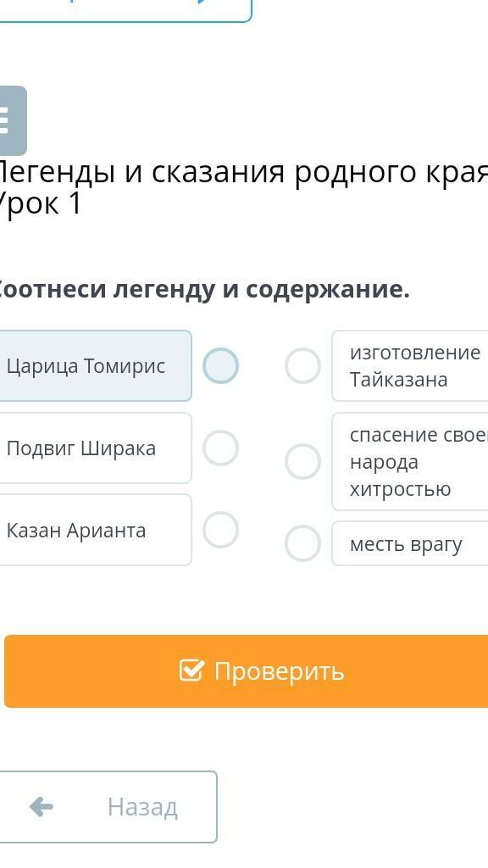Click the Казан Арианта legend card
Image resolution: width=488 pixels, height=868 pixels.
click(95, 530)
